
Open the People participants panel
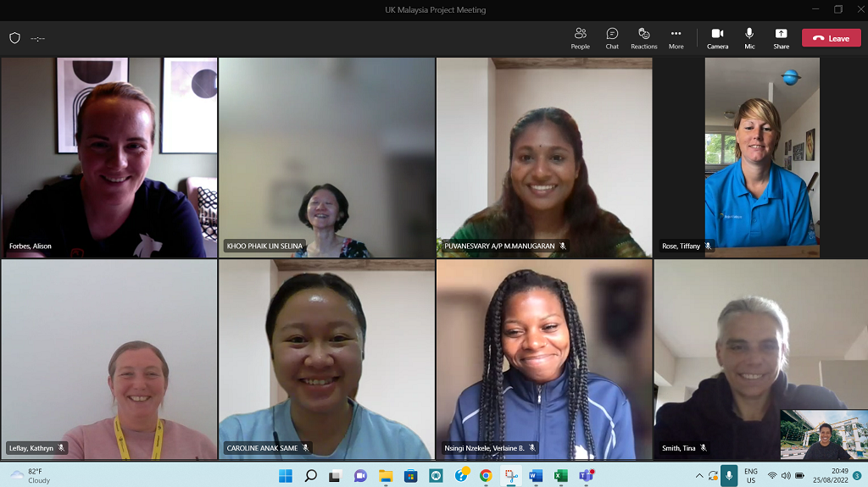point(580,37)
